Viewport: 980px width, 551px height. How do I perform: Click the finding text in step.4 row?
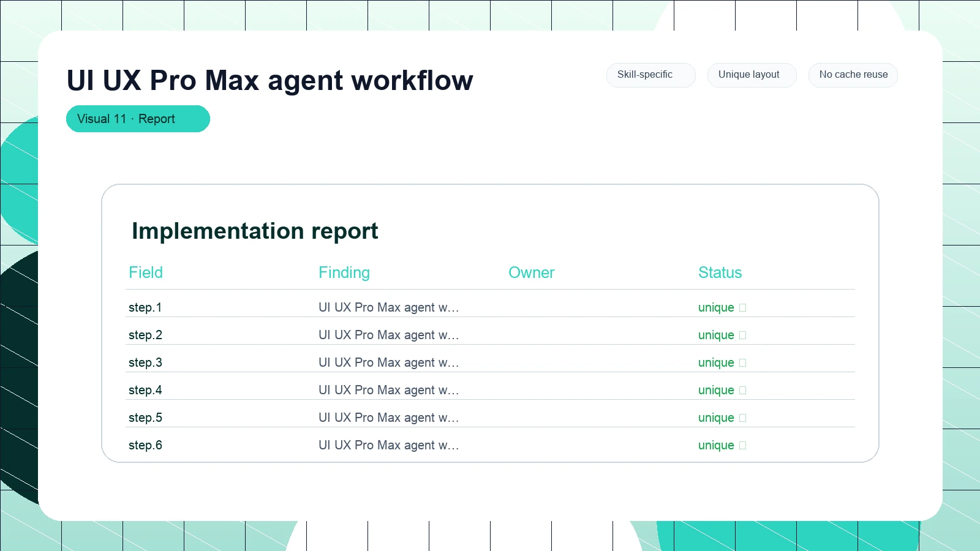click(388, 390)
